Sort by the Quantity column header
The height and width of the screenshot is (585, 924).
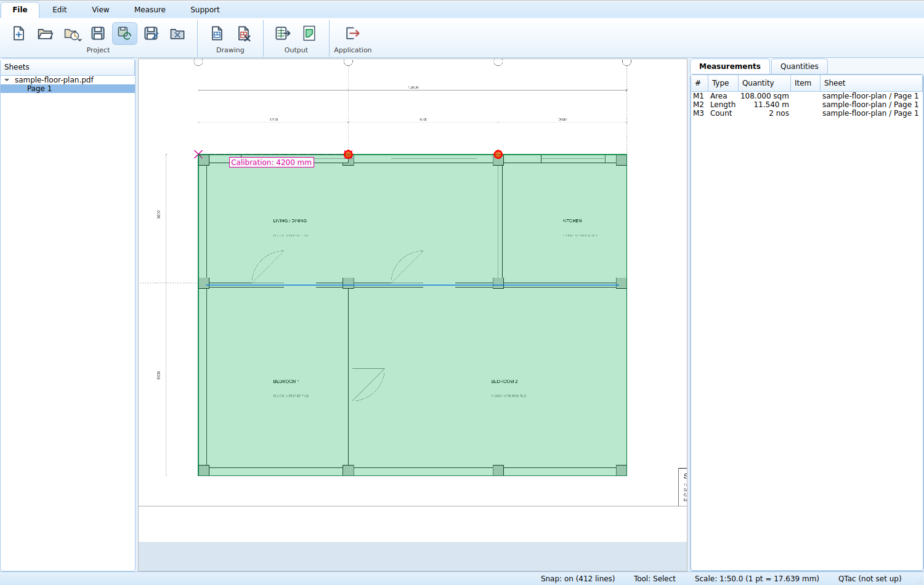coord(764,83)
